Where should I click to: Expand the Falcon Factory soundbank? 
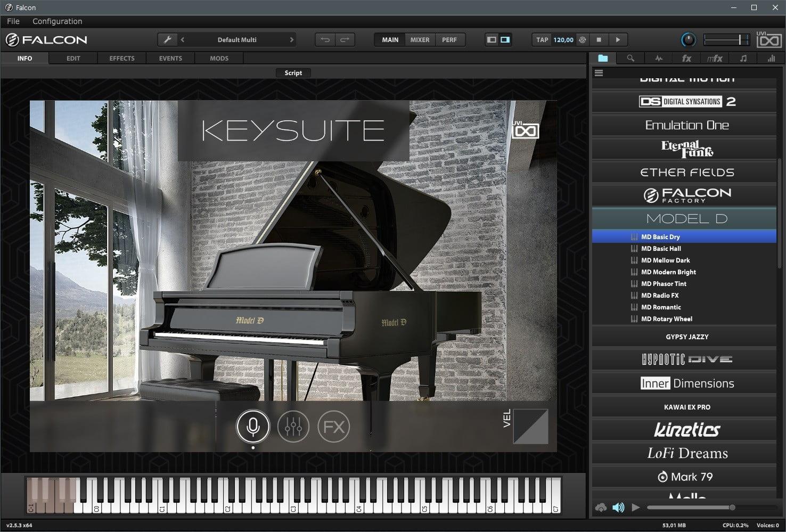(x=686, y=195)
